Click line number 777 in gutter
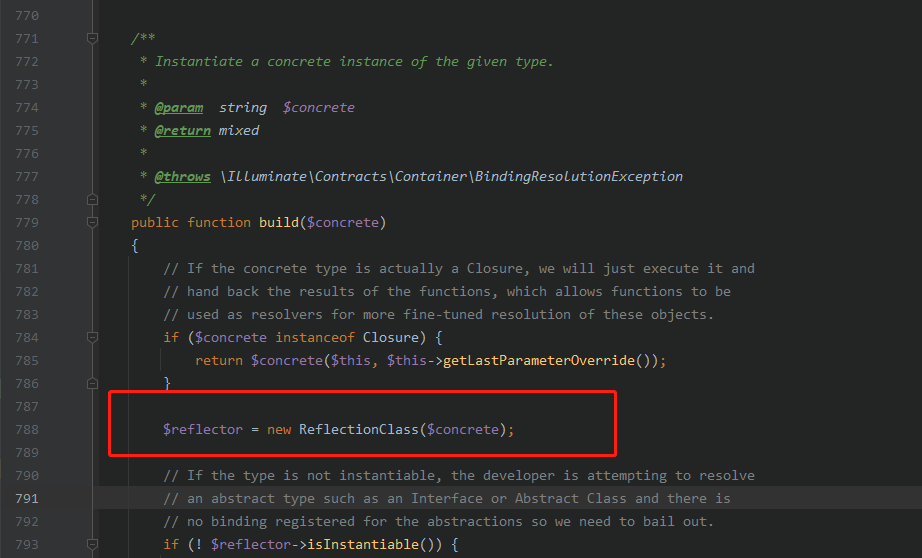The height and width of the screenshot is (558, 922). pos(27,176)
